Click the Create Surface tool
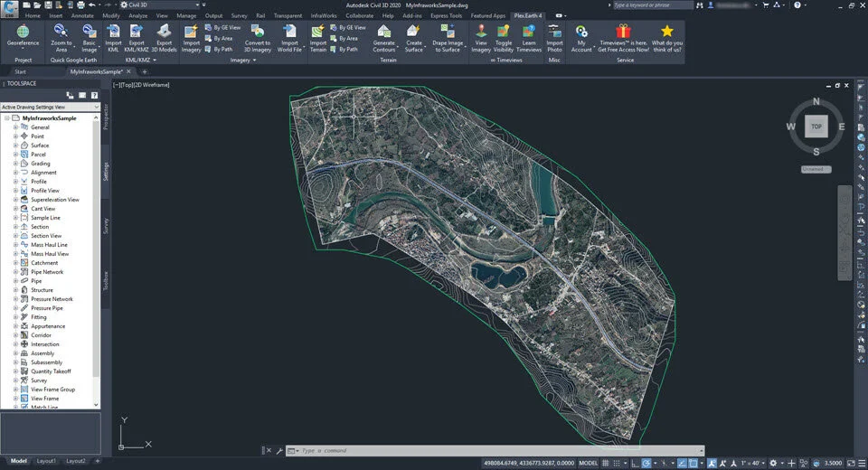Screen dimensions: 868x470 [x=413, y=37]
